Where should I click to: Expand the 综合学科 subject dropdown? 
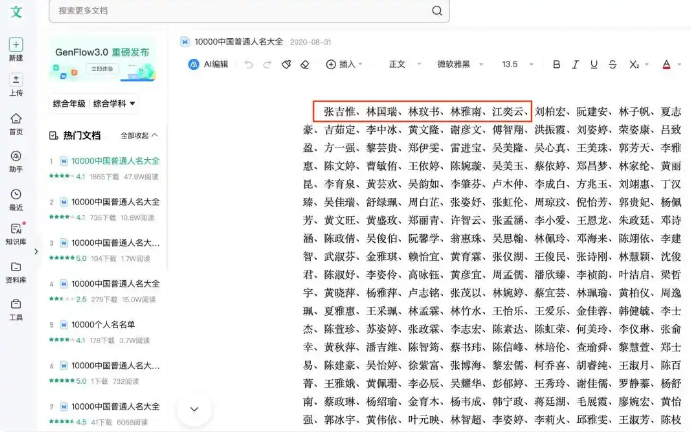[114, 104]
